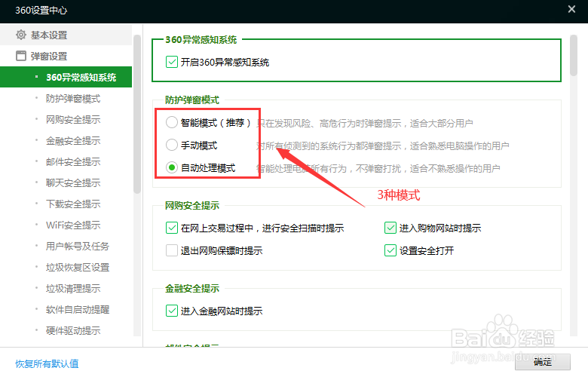Enable 退出网购保镖时提示 checkbox
The width and height of the screenshot is (588, 377).
[172, 250]
